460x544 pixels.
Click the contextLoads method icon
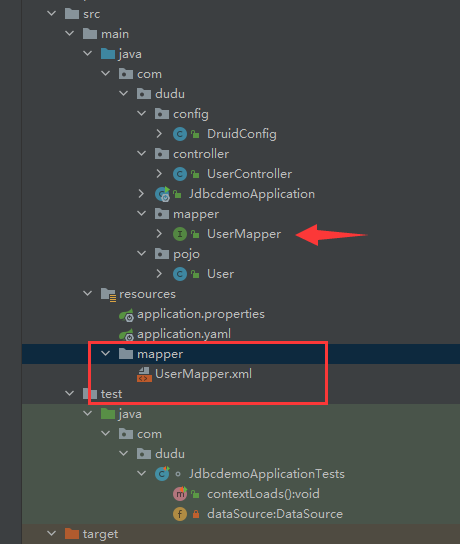pos(180,493)
